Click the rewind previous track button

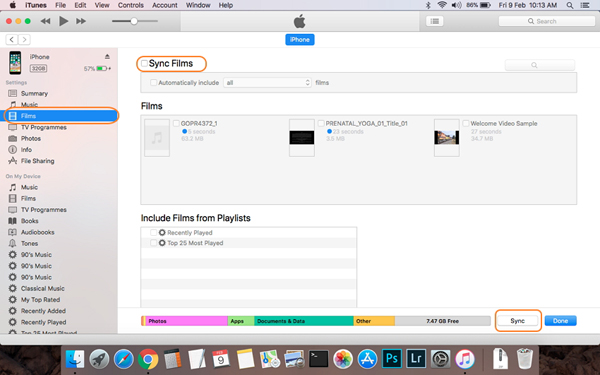tap(46, 21)
